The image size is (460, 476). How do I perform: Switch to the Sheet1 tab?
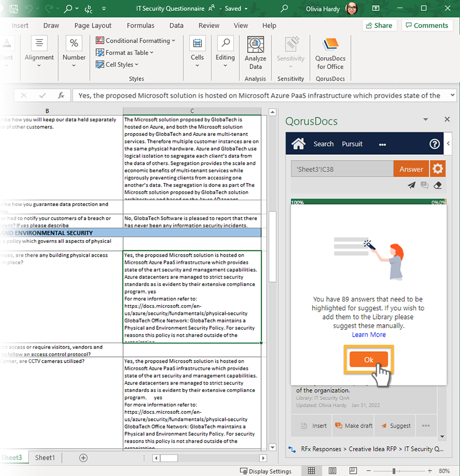(x=45, y=458)
